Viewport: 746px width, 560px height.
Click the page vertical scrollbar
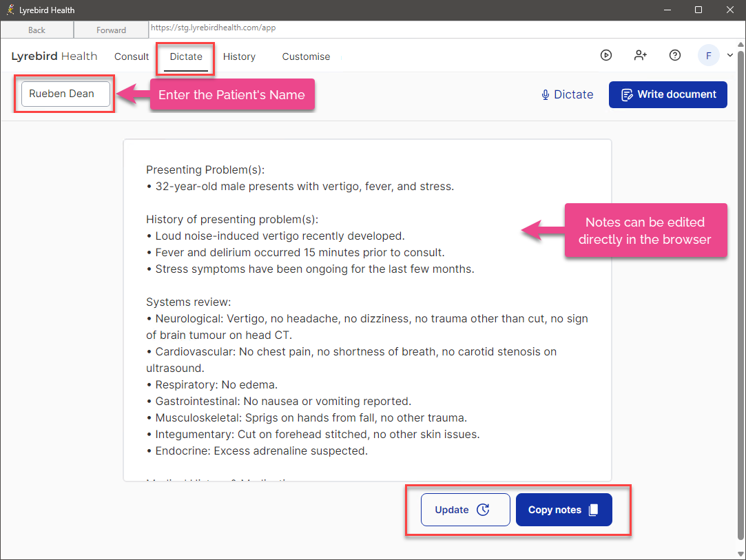[x=740, y=295]
